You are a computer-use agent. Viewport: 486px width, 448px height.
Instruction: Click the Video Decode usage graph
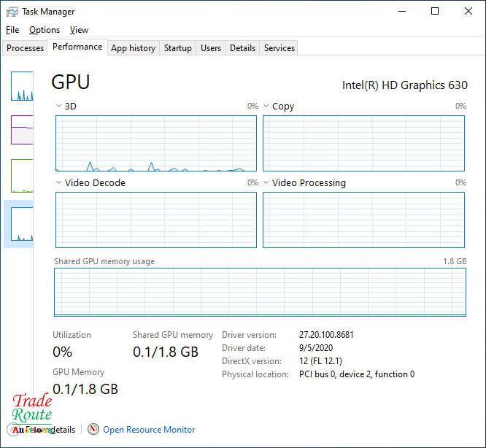tap(156, 220)
